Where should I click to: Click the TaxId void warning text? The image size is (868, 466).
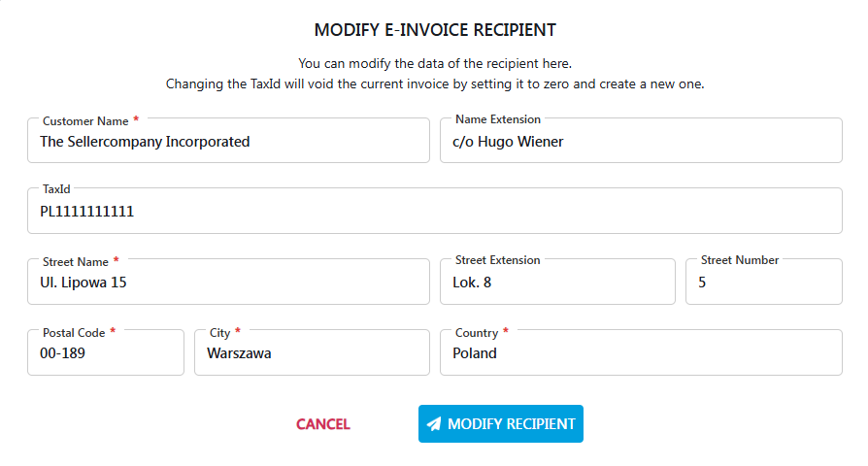434,83
